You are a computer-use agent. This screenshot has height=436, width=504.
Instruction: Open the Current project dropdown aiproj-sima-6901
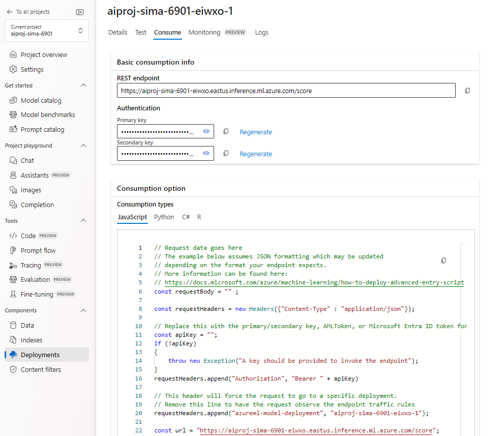(47, 31)
